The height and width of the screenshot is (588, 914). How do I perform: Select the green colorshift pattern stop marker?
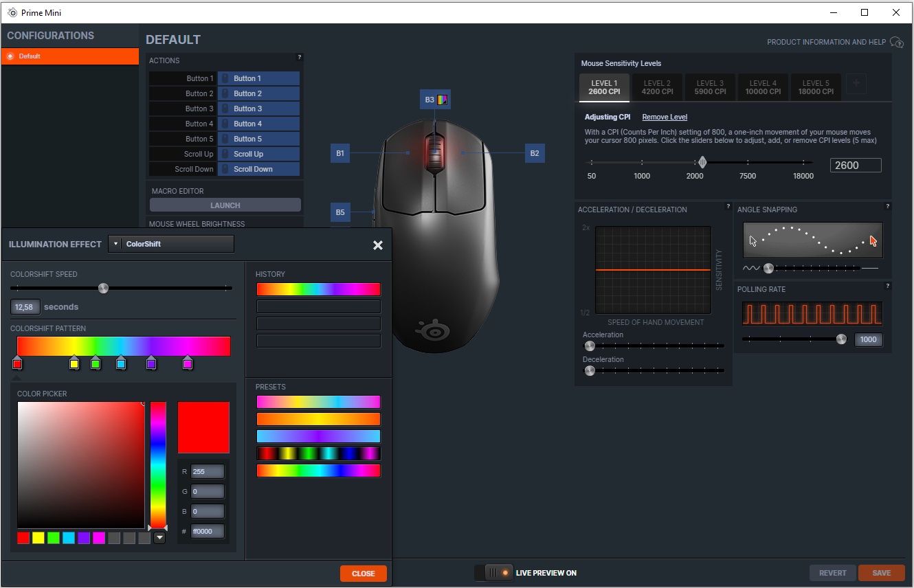pos(96,363)
